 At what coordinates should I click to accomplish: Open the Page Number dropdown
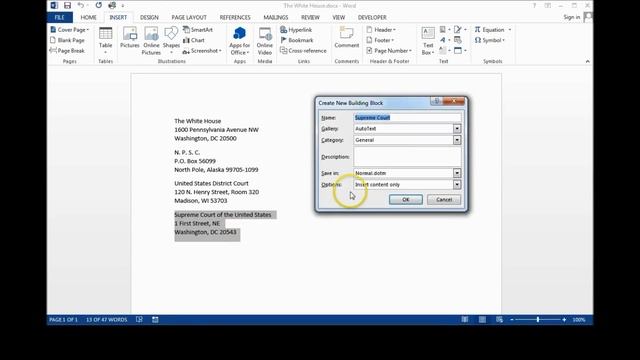click(389, 51)
